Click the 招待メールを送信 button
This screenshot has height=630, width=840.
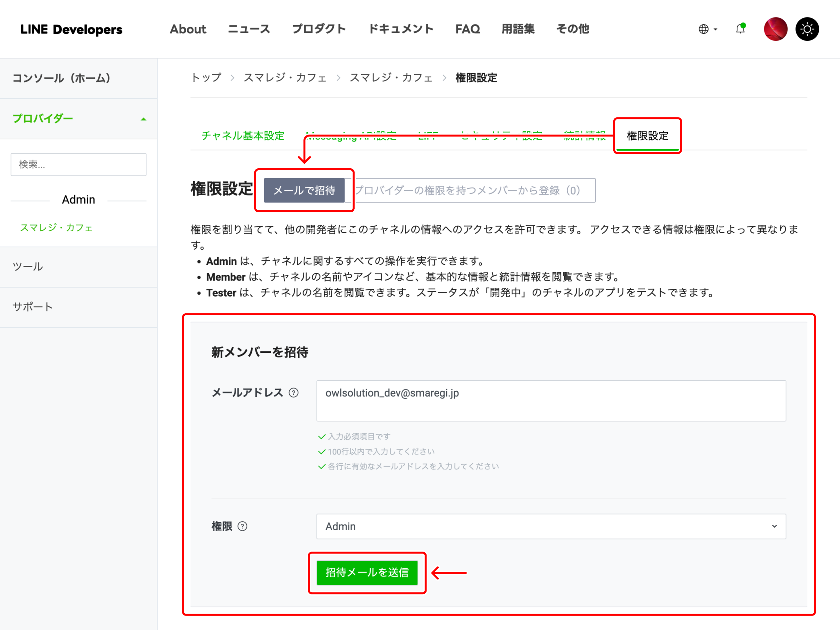pyautogui.click(x=367, y=573)
